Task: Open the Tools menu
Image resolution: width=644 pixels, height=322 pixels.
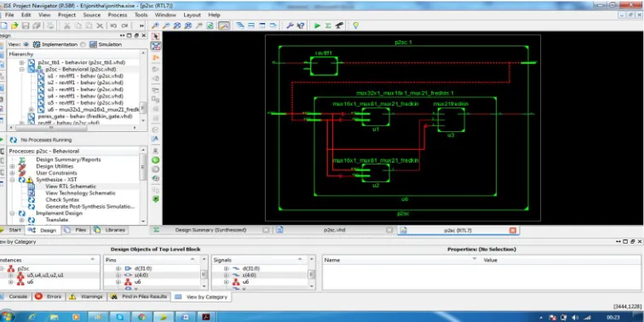Action: tap(141, 14)
